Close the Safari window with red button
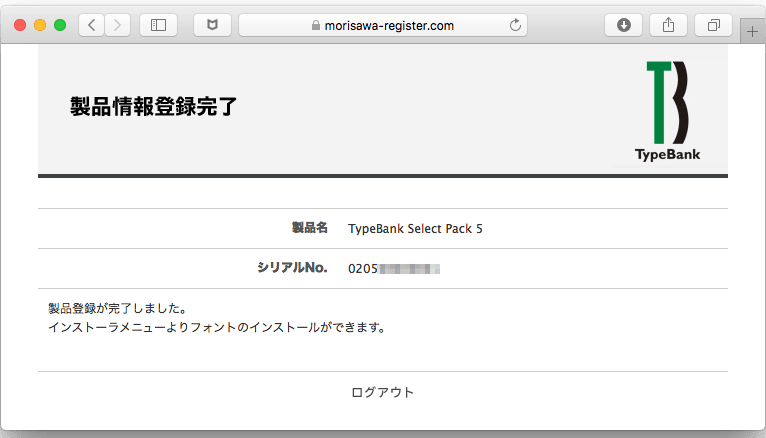This screenshot has width=766, height=438. coord(20,25)
